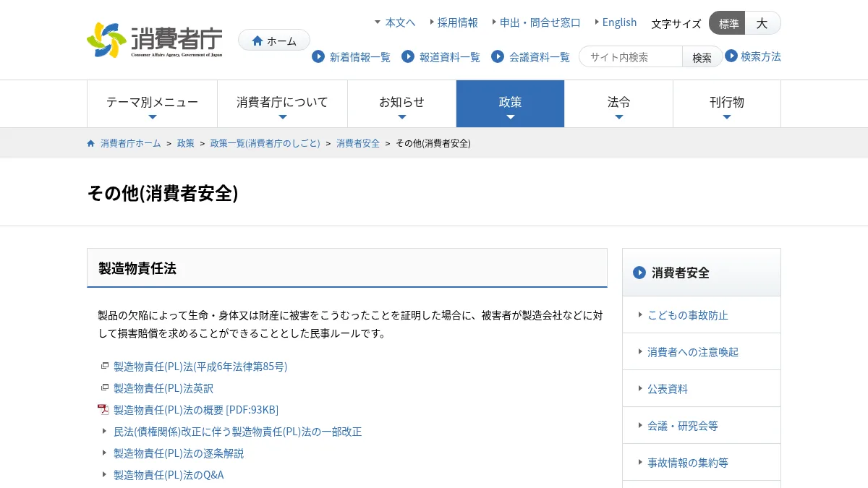Click the arrow icon beside 会議資料一覧

pyautogui.click(x=498, y=56)
